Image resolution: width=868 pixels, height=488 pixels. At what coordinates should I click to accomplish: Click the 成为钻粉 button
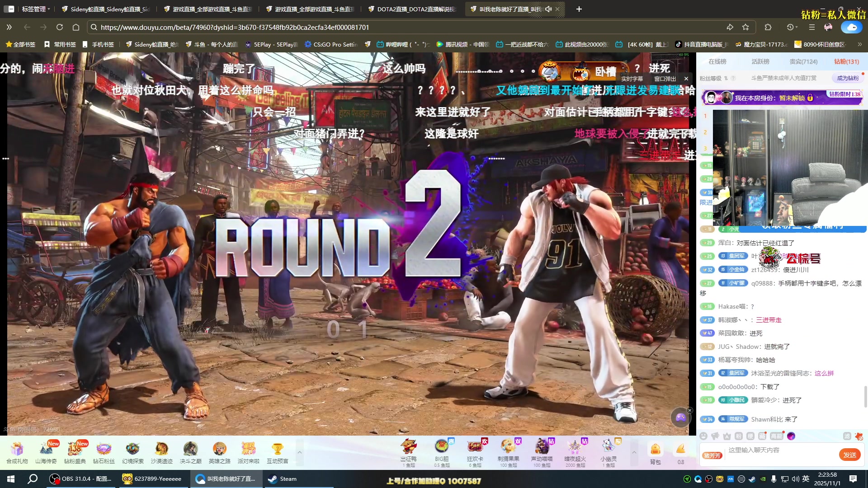pos(847,78)
